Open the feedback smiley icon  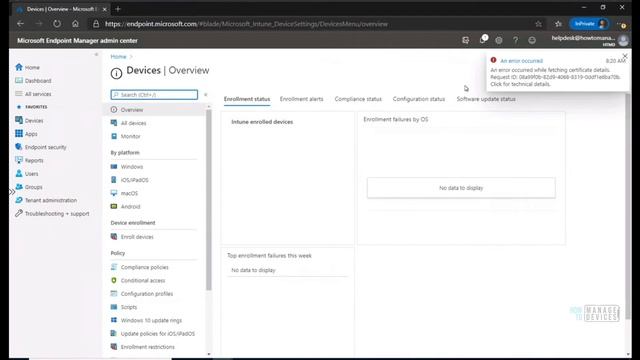point(532,40)
